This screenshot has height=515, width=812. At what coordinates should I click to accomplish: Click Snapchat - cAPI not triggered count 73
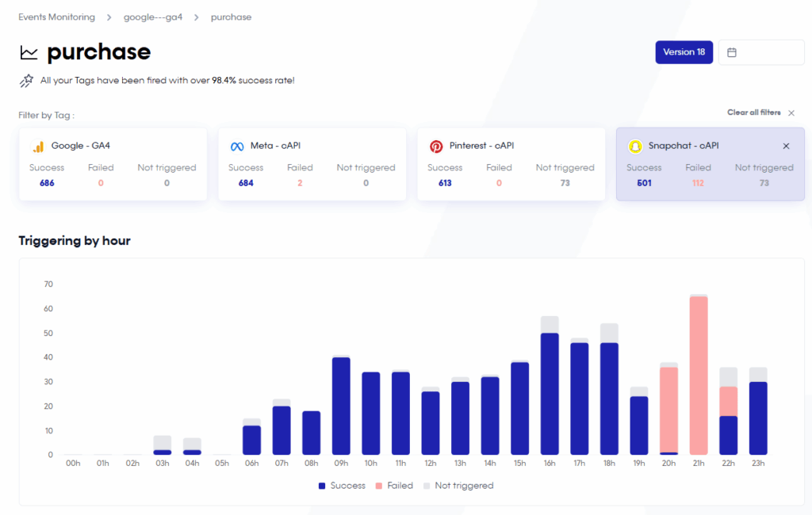[764, 183]
